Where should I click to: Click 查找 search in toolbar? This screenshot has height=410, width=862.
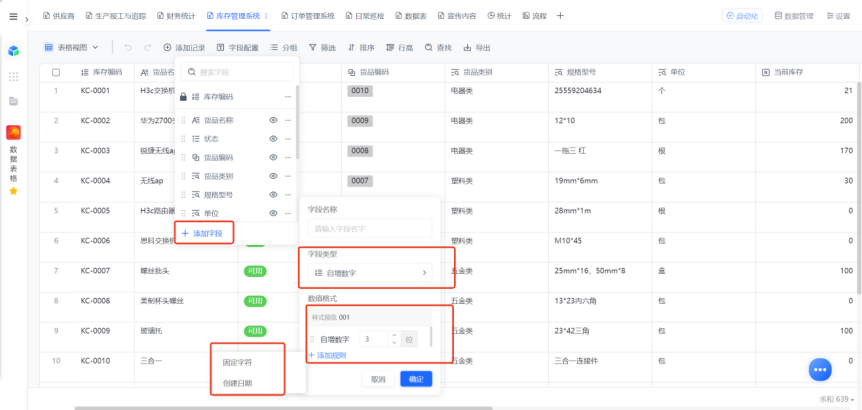click(x=438, y=48)
